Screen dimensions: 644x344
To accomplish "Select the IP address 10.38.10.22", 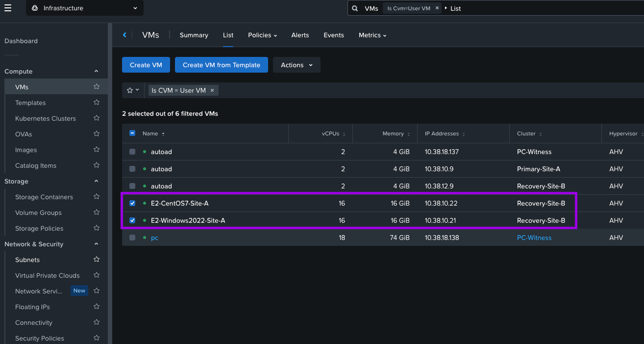I will (441, 203).
